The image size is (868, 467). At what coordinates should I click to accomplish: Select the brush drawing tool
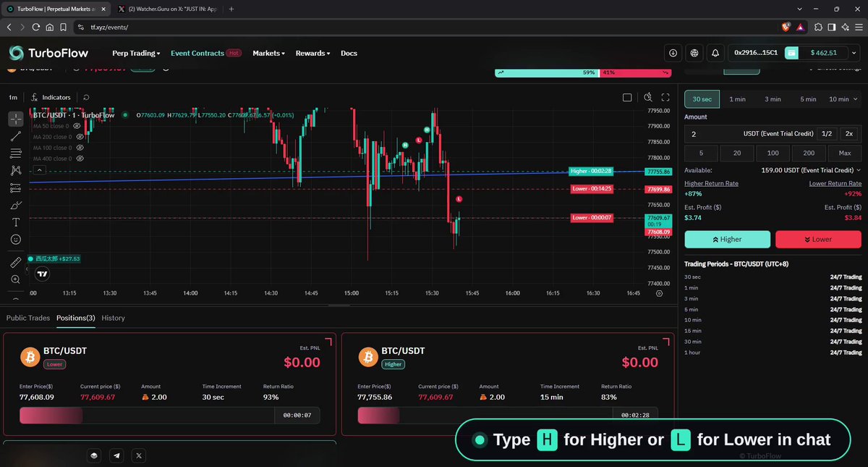(x=16, y=206)
